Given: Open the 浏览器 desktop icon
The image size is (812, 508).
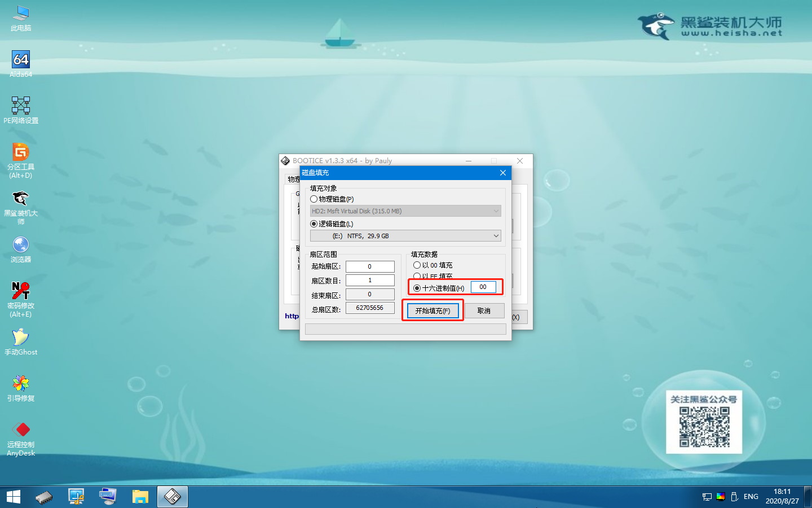Looking at the screenshot, I should click(x=21, y=249).
